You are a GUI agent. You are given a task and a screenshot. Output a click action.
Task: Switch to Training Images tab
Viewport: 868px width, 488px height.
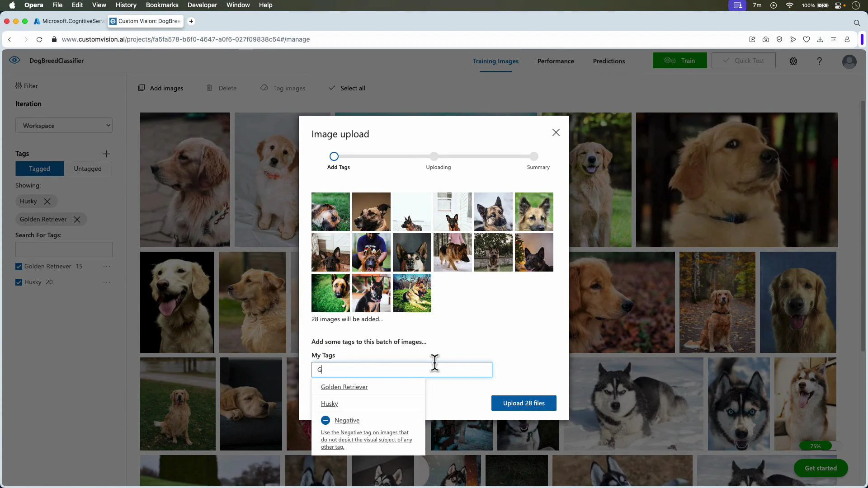tap(495, 61)
